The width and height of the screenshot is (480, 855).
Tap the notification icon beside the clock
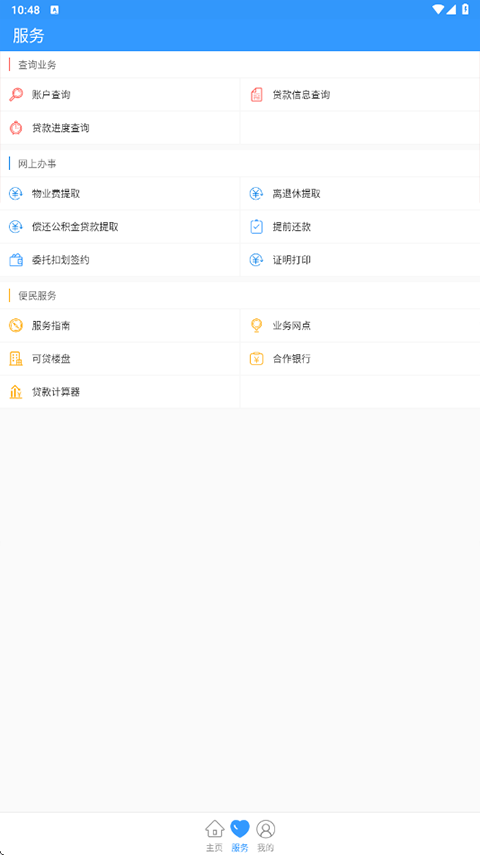55,10
